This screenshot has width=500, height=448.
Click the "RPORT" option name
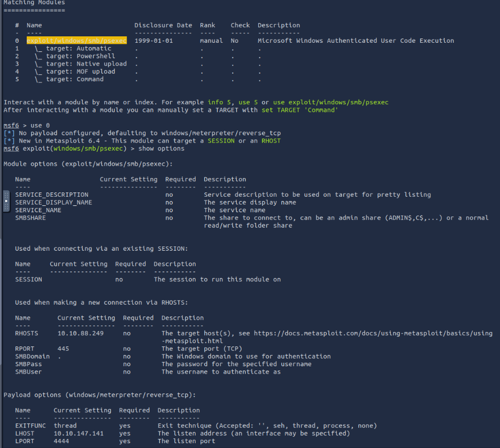coord(25,349)
